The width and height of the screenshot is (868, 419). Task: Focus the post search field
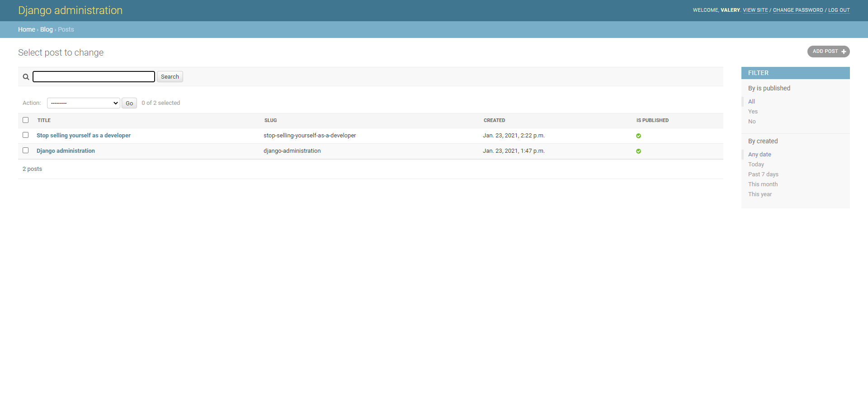(x=94, y=77)
